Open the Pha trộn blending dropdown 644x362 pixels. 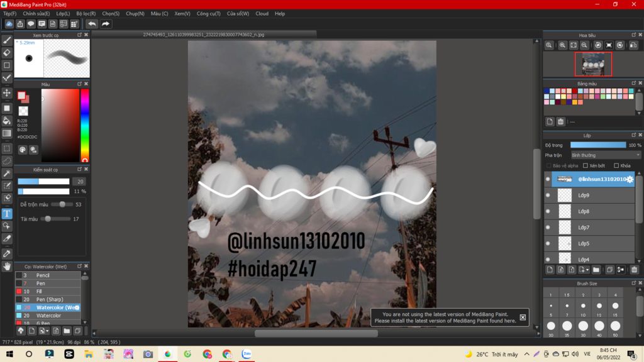pos(606,156)
